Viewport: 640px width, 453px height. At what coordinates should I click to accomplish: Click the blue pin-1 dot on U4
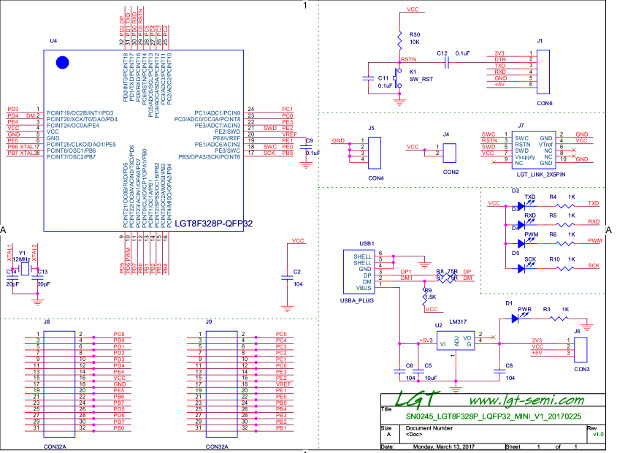pyautogui.click(x=62, y=62)
